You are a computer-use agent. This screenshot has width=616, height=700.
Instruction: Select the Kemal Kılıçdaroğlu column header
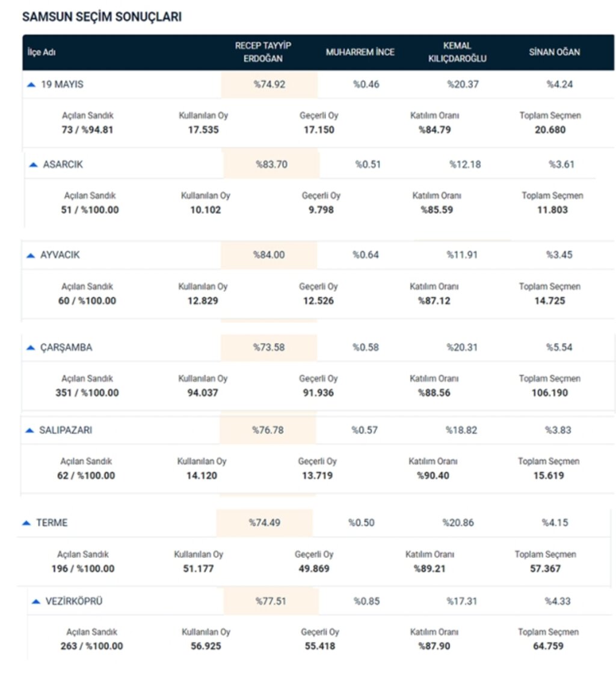pos(457,52)
